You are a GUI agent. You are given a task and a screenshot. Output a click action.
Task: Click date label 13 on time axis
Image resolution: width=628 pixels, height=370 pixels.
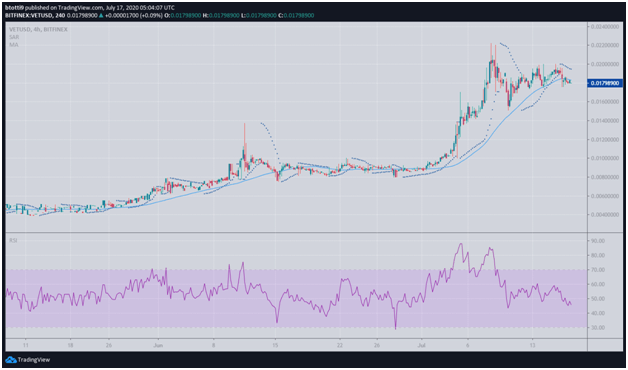tap(532, 345)
